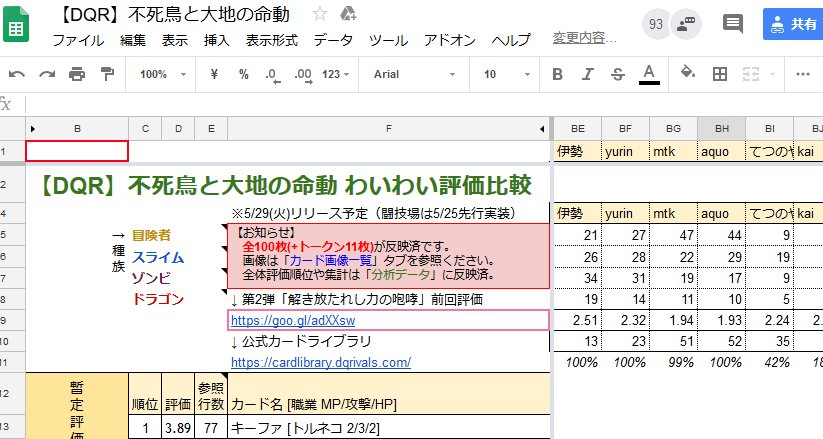
Task: Open the cardlibrary.dqrivals.com link
Action: coord(321,362)
